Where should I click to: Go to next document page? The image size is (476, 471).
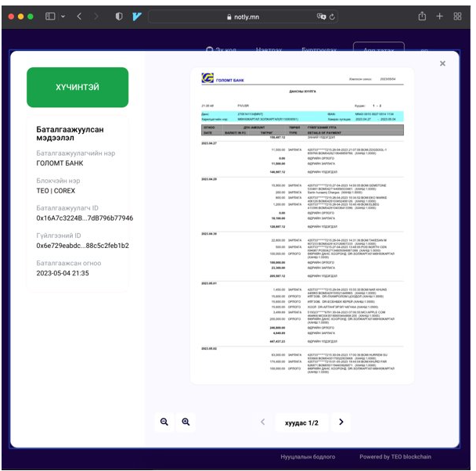[x=341, y=422]
